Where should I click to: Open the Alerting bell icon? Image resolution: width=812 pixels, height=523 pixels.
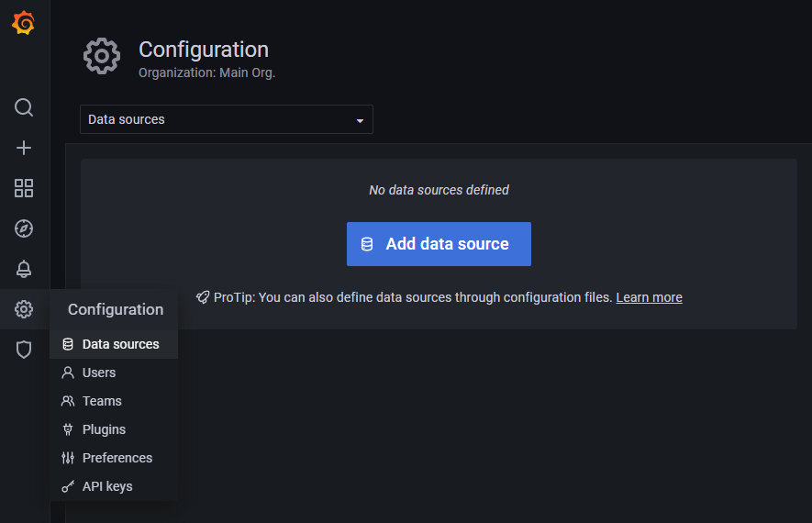tap(24, 269)
